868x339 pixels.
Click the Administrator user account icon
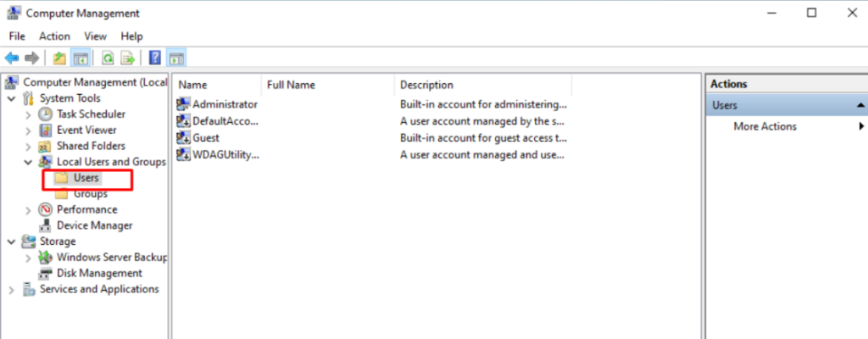point(183,104)
